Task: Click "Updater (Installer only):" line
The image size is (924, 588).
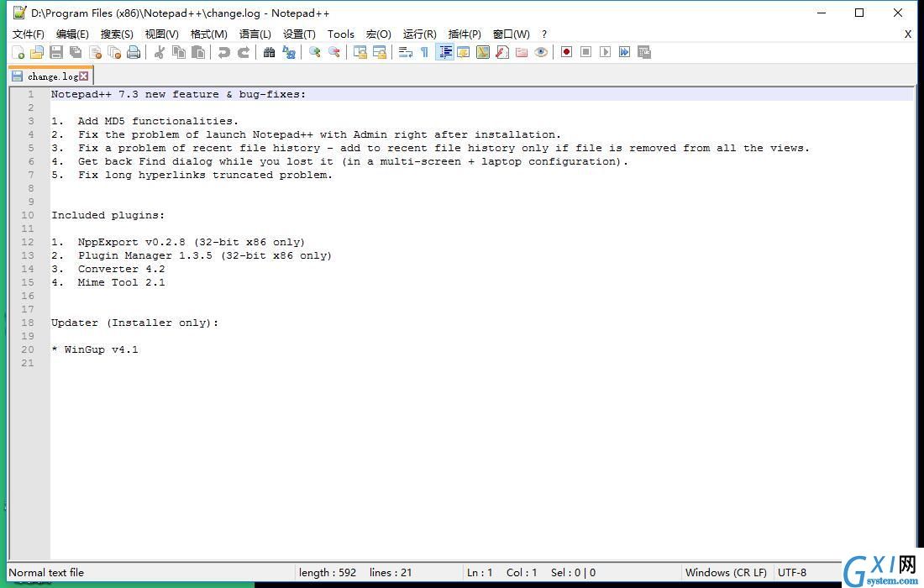Action: point(135,323)
